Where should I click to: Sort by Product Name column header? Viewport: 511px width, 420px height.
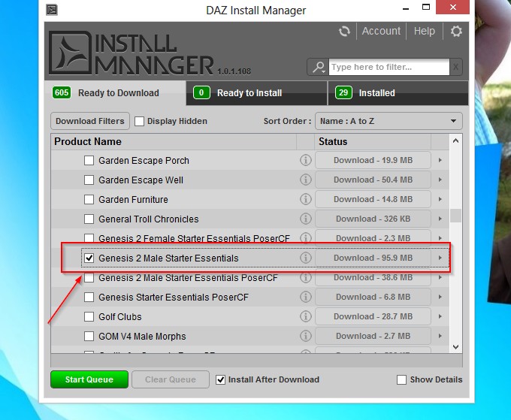[174, 141]
